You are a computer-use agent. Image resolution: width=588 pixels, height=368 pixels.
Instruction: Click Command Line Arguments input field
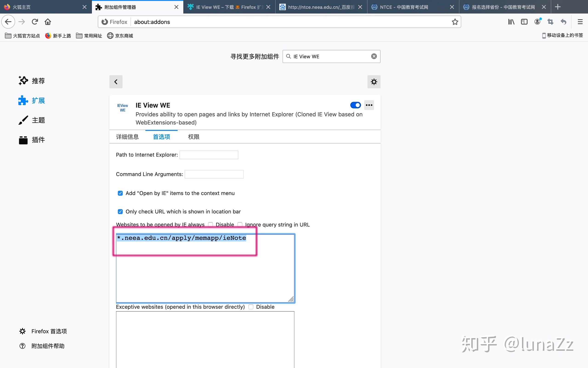[214, 174]
